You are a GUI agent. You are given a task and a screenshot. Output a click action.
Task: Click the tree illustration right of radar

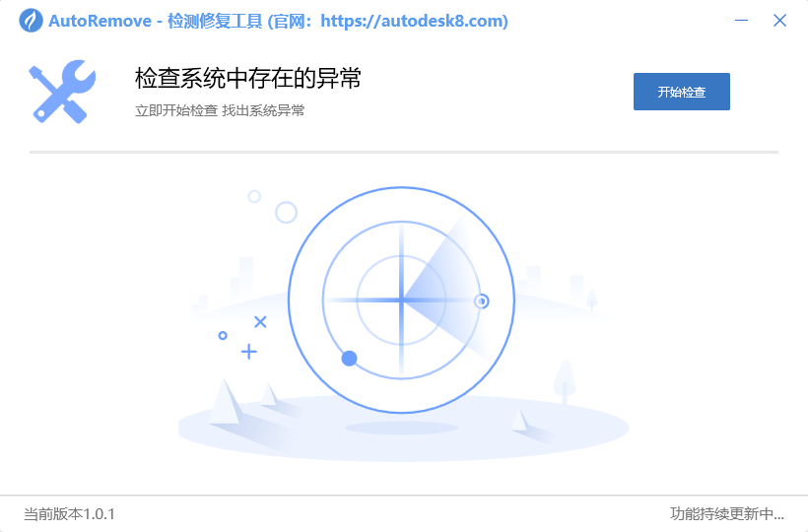tap(565, 381)
